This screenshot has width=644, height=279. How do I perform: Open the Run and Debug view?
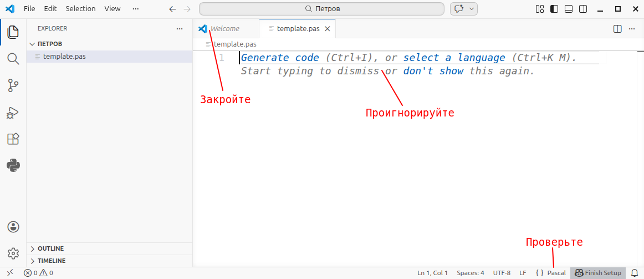[13, 113]
